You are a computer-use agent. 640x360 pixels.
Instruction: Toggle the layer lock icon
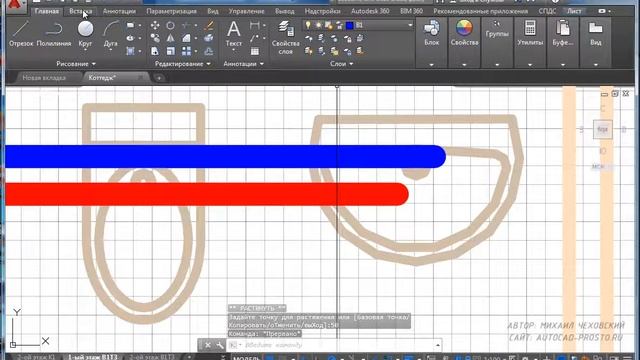[x=339, y=25]
